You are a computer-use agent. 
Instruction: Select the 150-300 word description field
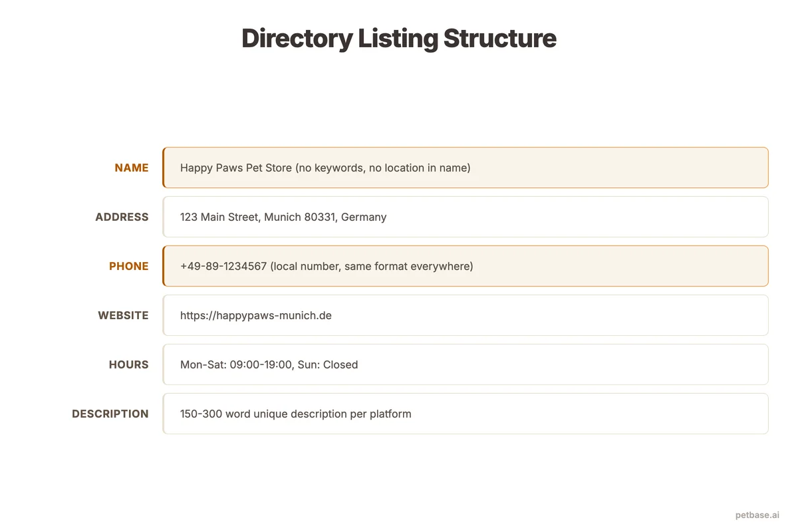click(x=465, y=414)
